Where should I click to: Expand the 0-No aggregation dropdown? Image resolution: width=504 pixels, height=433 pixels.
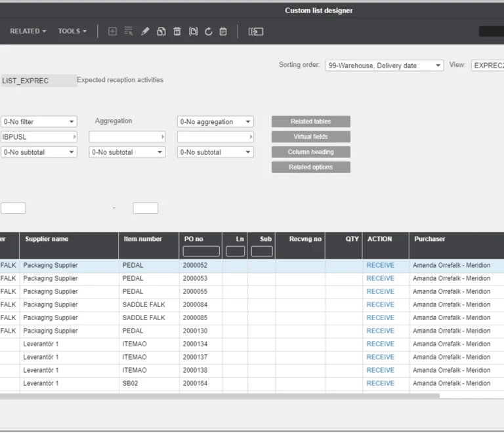pos(215,122)
